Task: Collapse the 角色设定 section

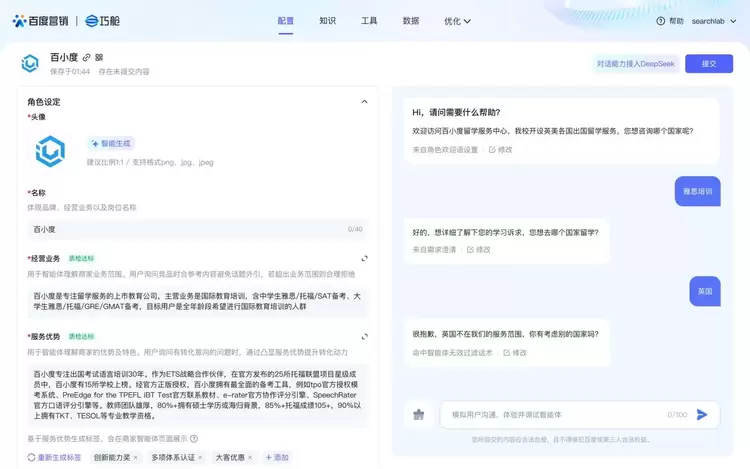Action: pos(364,101)
